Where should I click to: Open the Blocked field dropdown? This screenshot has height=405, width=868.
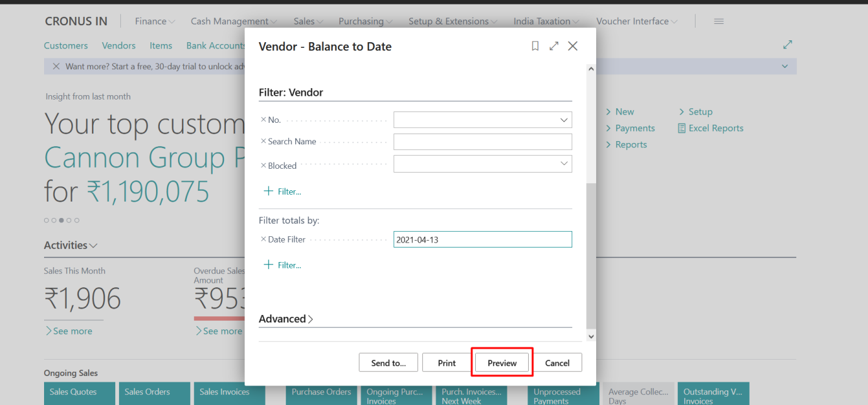(x=565, y=164)
